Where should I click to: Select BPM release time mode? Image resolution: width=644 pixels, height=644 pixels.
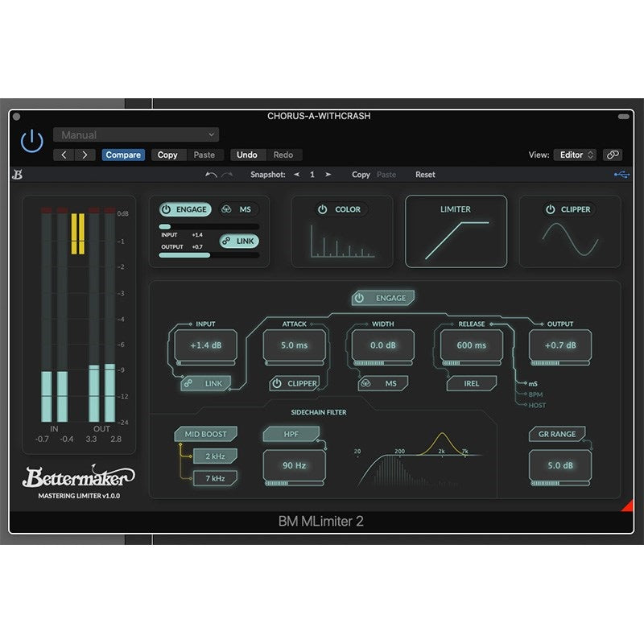pos(536,394)
